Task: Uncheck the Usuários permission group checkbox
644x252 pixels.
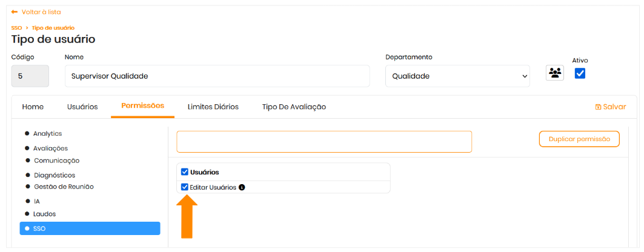Action: (x=185, y=172)
